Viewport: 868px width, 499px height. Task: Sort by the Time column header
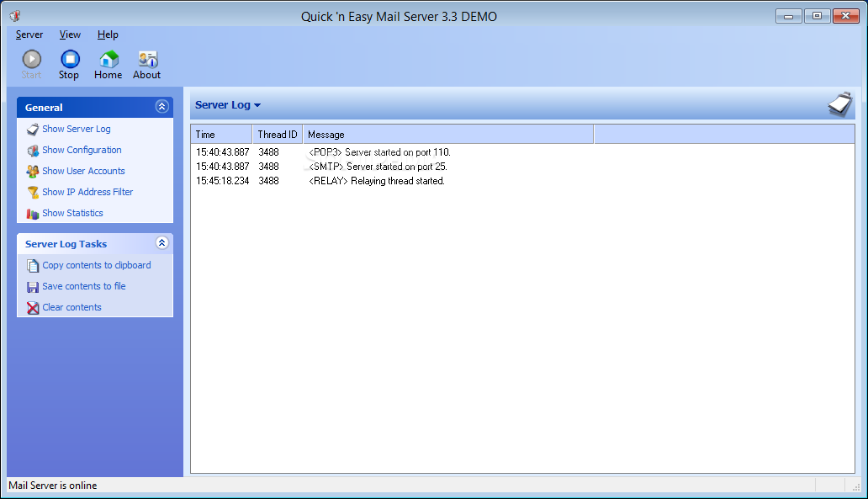coord(221,135)
